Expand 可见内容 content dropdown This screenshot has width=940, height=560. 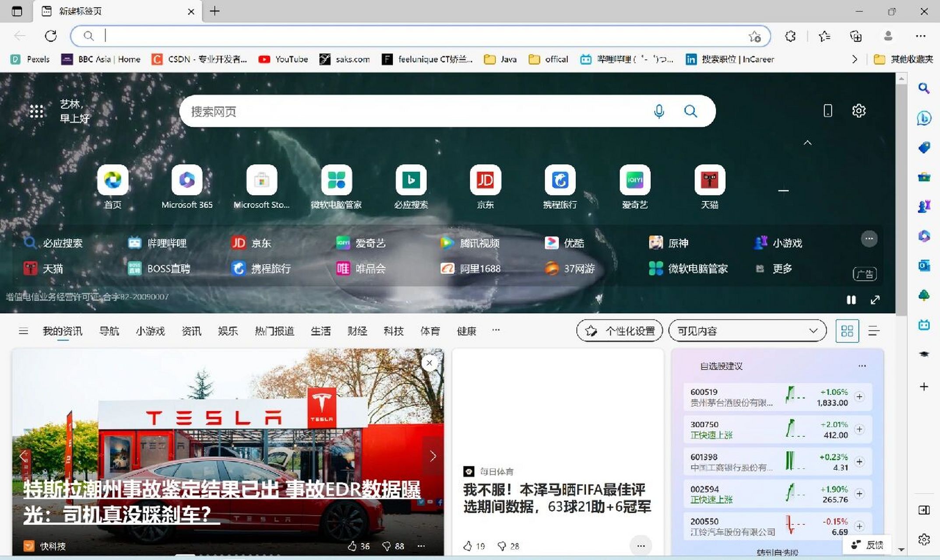[747, 331]
